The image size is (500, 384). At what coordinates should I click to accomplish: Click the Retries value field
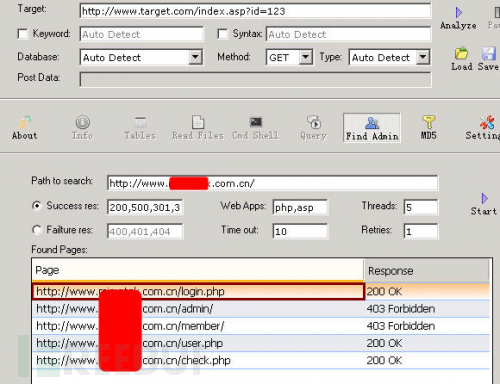pos(421,231)
